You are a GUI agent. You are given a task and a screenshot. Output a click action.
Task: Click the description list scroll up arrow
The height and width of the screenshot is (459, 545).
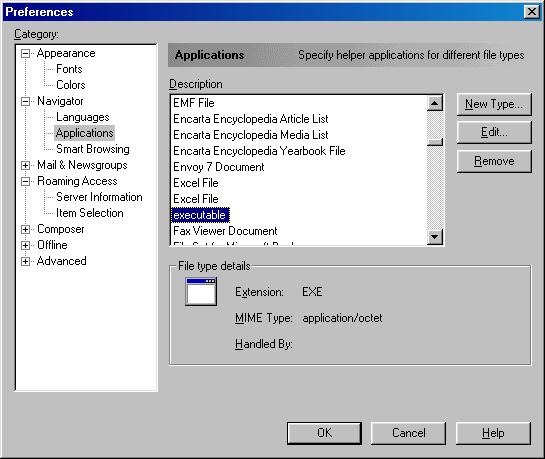pyautogui.click(x=435, y=103)
